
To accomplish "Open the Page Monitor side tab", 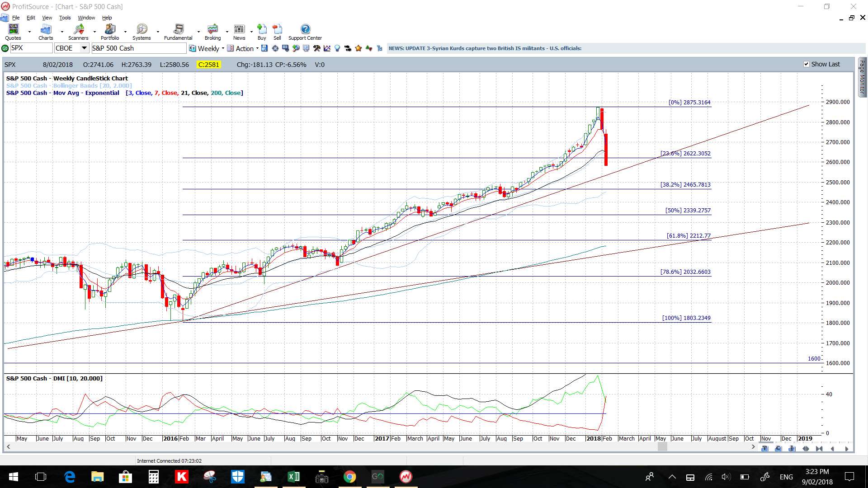I will pos(862,77).
